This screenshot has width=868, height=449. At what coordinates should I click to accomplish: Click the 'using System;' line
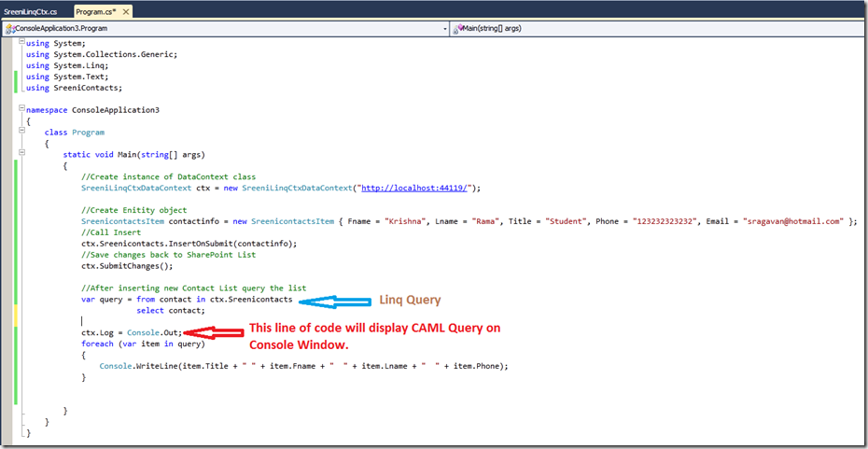[56, 43]
